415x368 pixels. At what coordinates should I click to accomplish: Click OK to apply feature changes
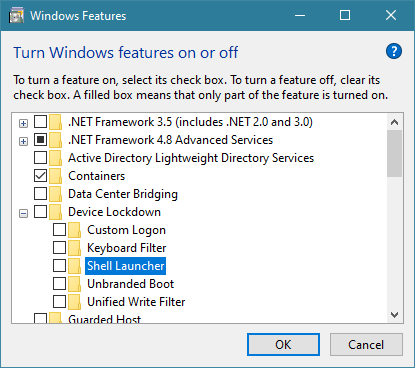coord(283,345)
